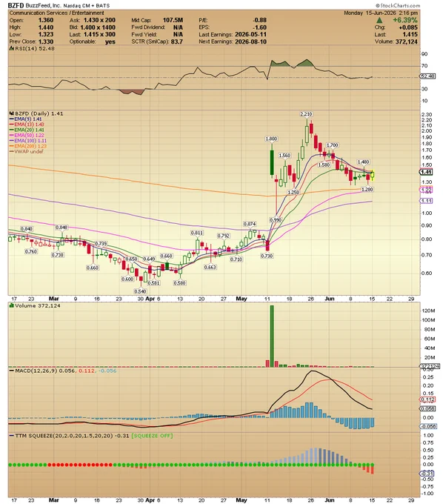Click the 1.800 price label above green candle
Screen dimensions: 443x504
coord(271,139)
